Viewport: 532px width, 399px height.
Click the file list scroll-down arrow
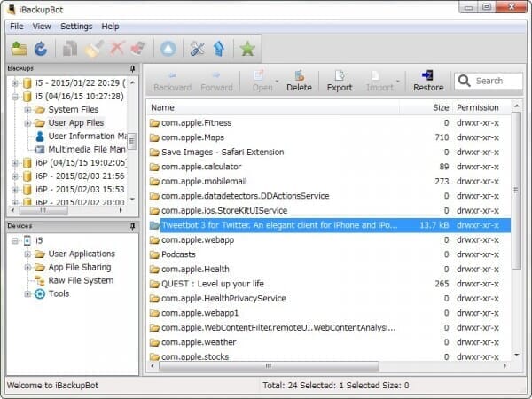516,355
